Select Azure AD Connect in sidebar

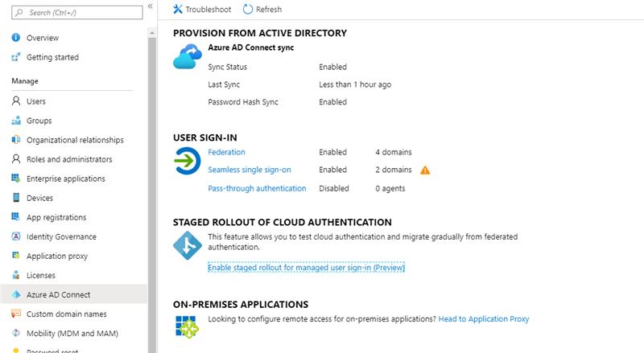58,294
